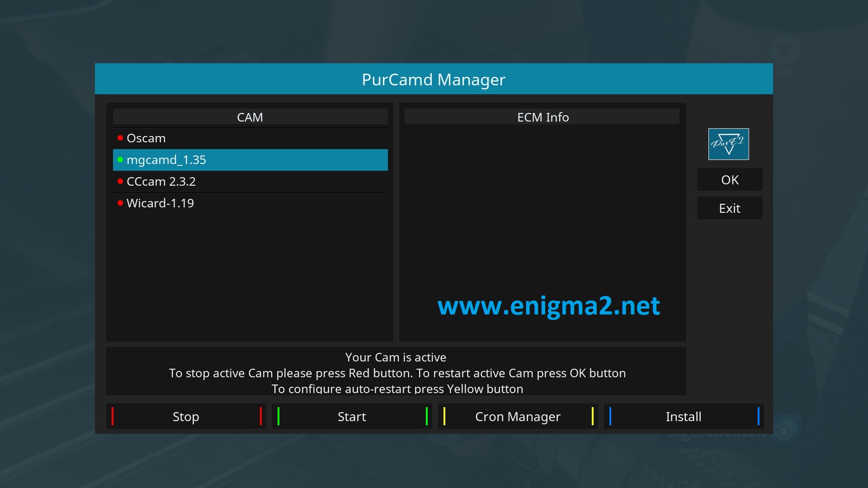Click the Stop button to halt CAM
The height and width of the screenshot is (488, 868).
[x=186, y=416]
